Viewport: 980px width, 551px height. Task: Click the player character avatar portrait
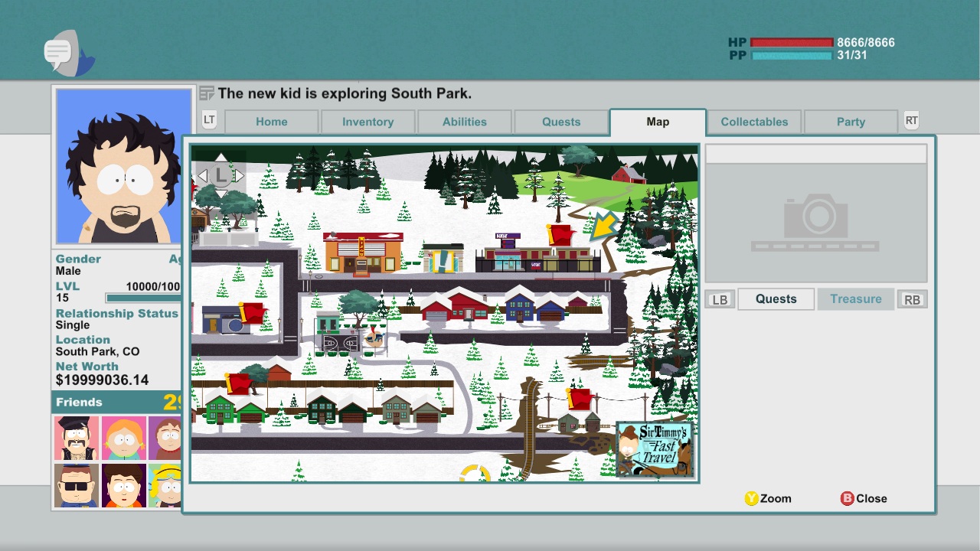123,166
